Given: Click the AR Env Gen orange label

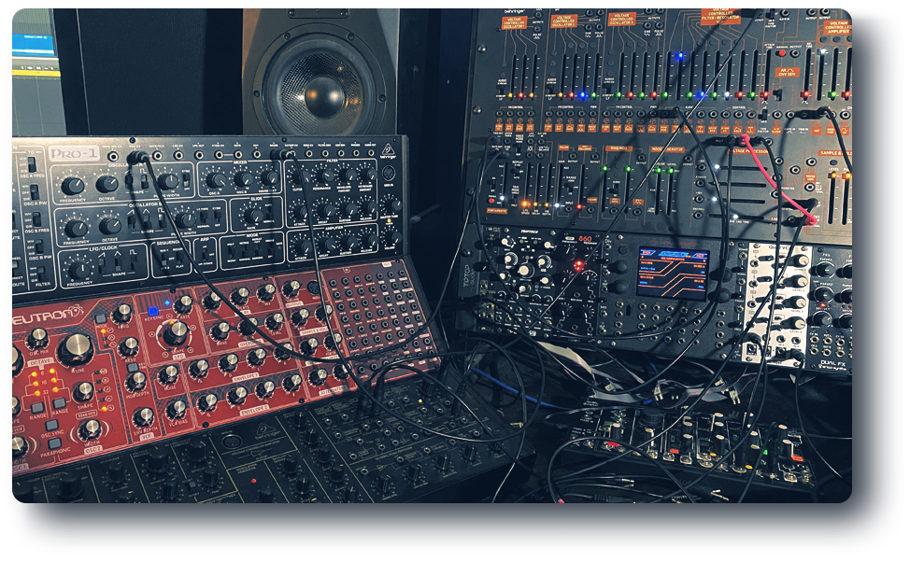Looking at the screenshot, I should pos(787,73).
